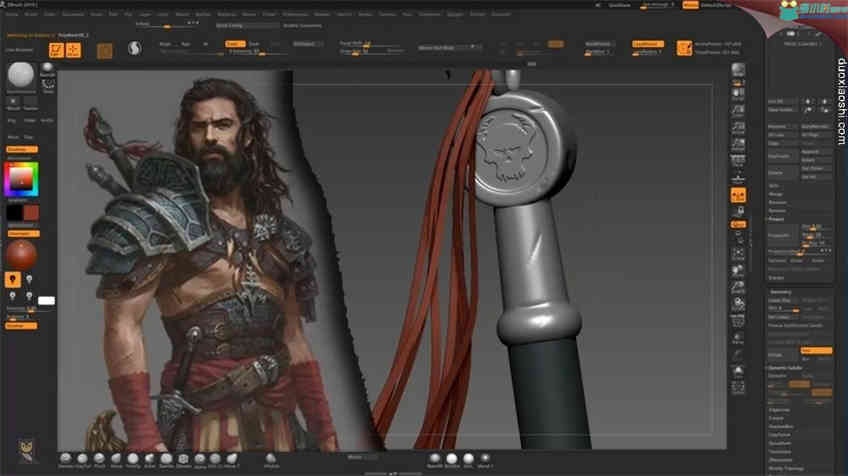848x476 pixels.
Task: Click the AAHalf icon
Action: tap(738, 144)
